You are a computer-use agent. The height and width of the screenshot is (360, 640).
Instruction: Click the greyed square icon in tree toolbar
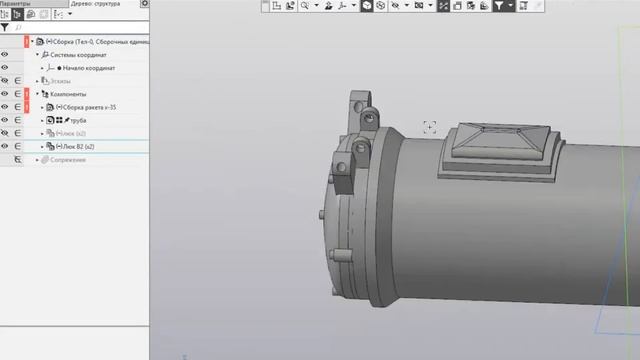[x=44, y=14]
